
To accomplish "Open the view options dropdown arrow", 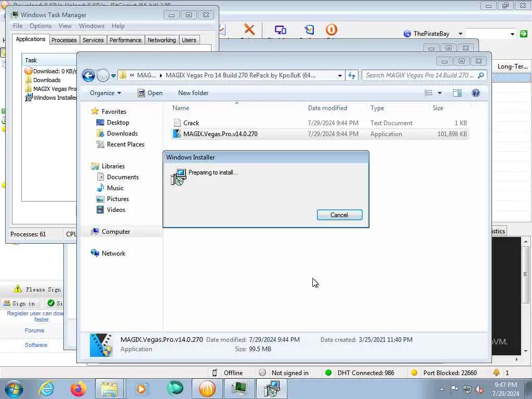I will [440, 93].
